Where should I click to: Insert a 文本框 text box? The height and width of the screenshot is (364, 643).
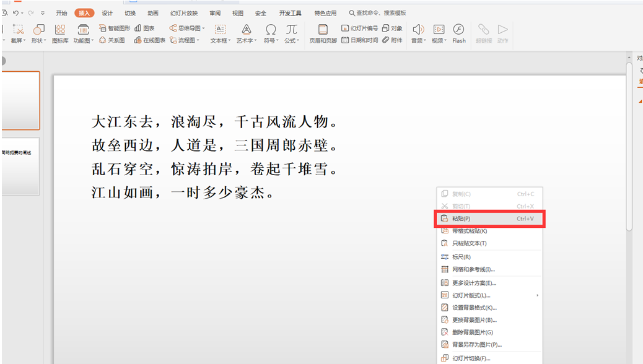pos(220,33)
